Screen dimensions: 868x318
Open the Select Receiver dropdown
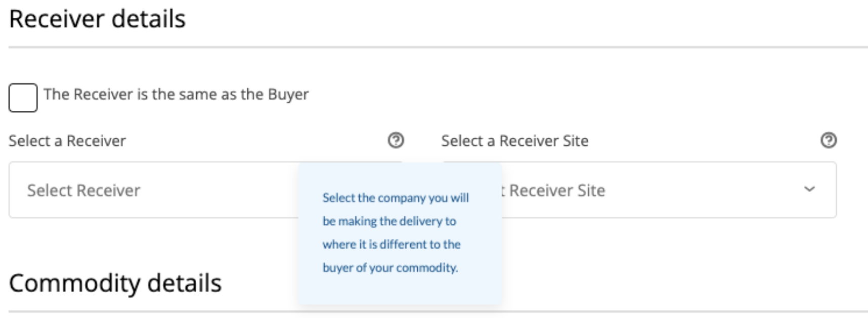point(152,190)
